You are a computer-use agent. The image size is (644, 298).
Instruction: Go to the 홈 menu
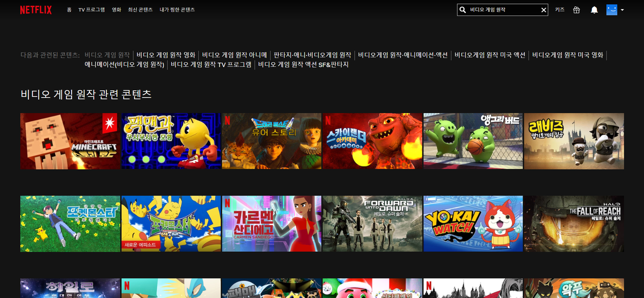(x=69, y=10)
